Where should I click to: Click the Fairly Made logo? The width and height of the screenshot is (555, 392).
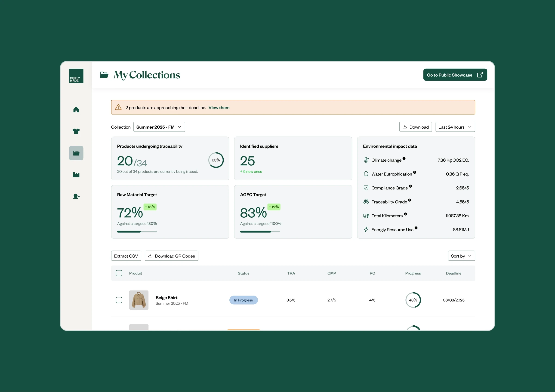tap(76, 76)
